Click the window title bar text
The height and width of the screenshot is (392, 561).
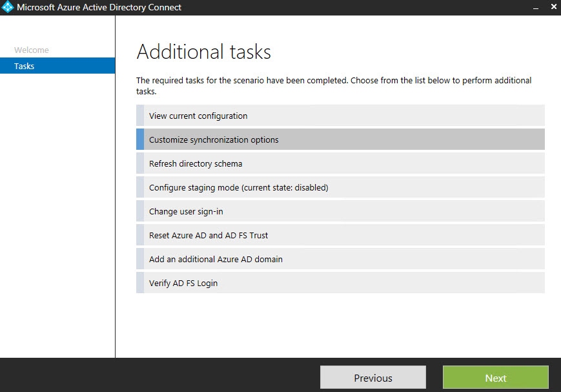pos(99,8)
